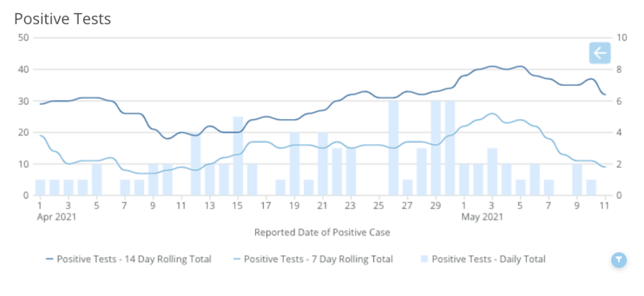Click the back arrow button
Screen dimensions: 644x296
click(x=599, y=53)
